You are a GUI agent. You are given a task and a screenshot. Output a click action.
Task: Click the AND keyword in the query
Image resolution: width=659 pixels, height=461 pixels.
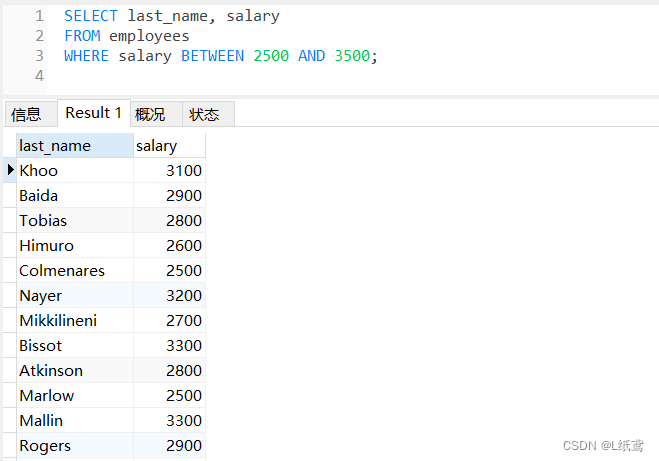coord(311,55)
